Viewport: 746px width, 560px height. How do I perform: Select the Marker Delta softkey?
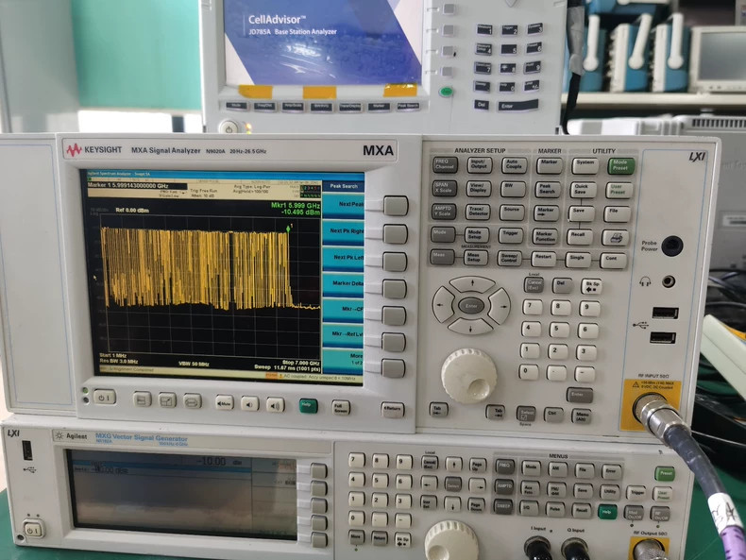point(343,284)
